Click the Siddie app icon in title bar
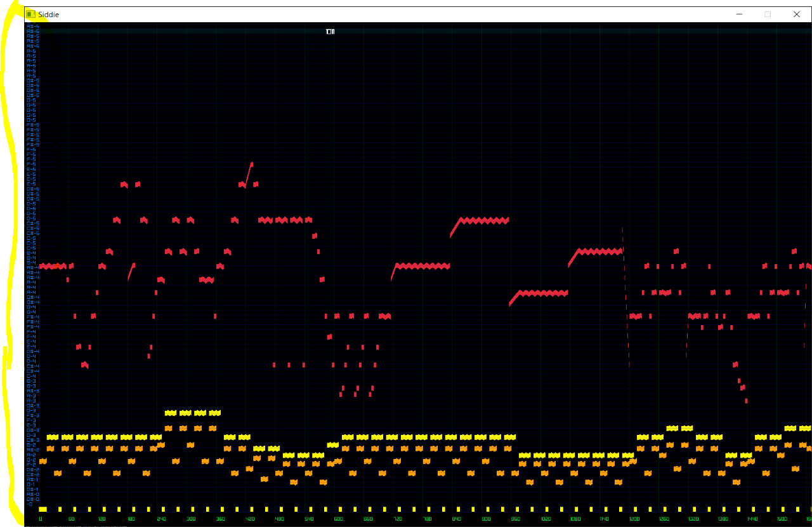 point(30,14)
